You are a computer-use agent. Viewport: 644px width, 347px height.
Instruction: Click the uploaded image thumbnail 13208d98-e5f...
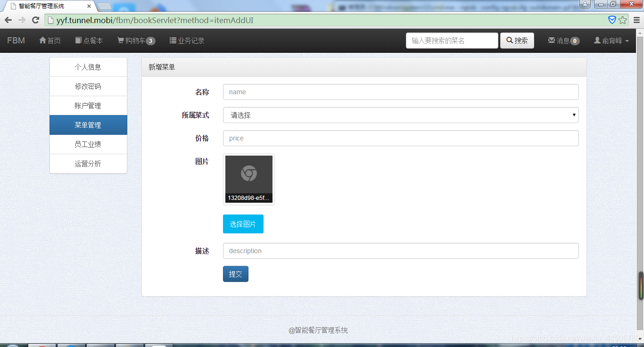[x=249, y=179]
